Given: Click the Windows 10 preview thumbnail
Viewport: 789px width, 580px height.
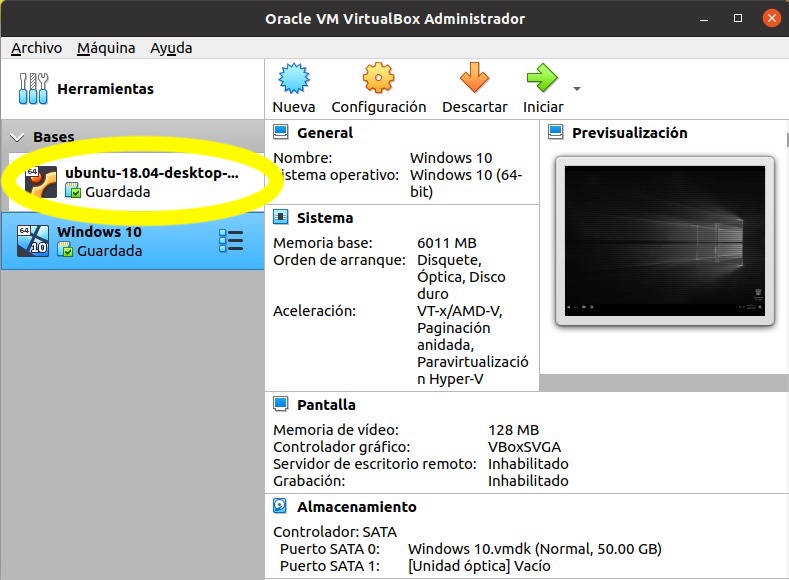Looking at the screenshot, I should click(x=665, y=241).
